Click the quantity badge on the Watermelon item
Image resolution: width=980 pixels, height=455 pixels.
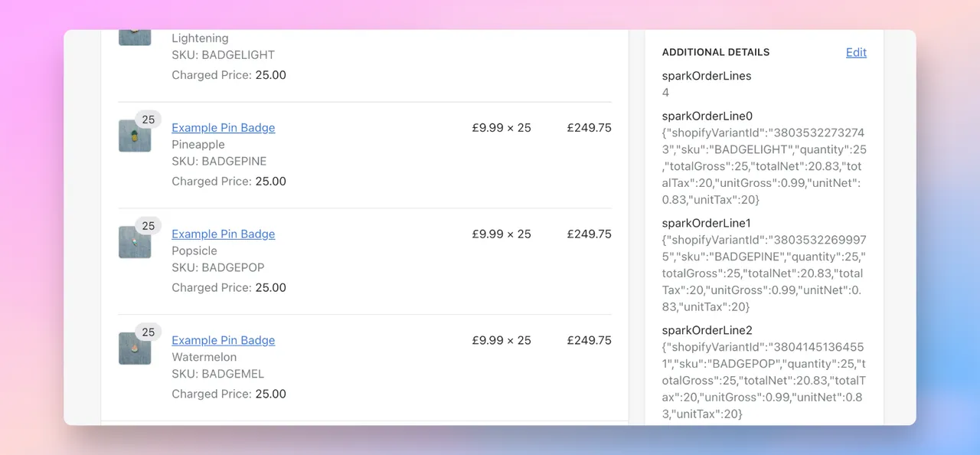pos(148,332)
